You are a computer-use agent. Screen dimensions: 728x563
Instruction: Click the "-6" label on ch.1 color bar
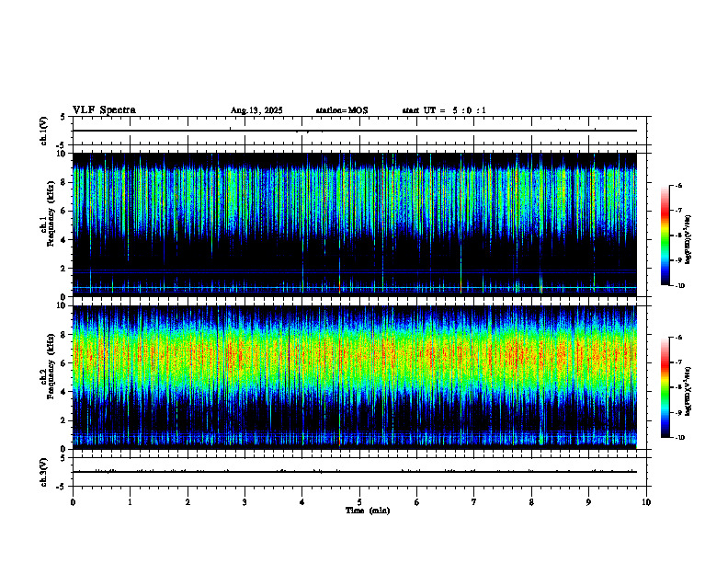pos(677,185)
